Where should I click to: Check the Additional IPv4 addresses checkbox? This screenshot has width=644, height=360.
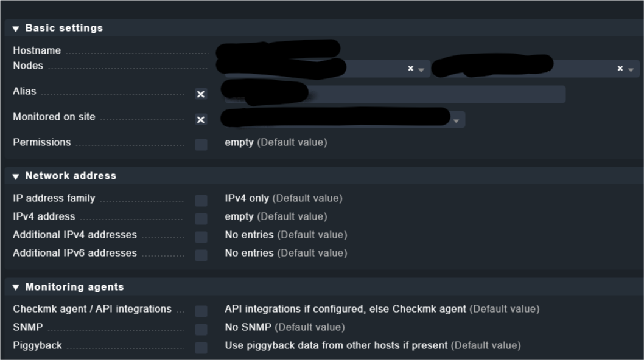tap(201, 237)
